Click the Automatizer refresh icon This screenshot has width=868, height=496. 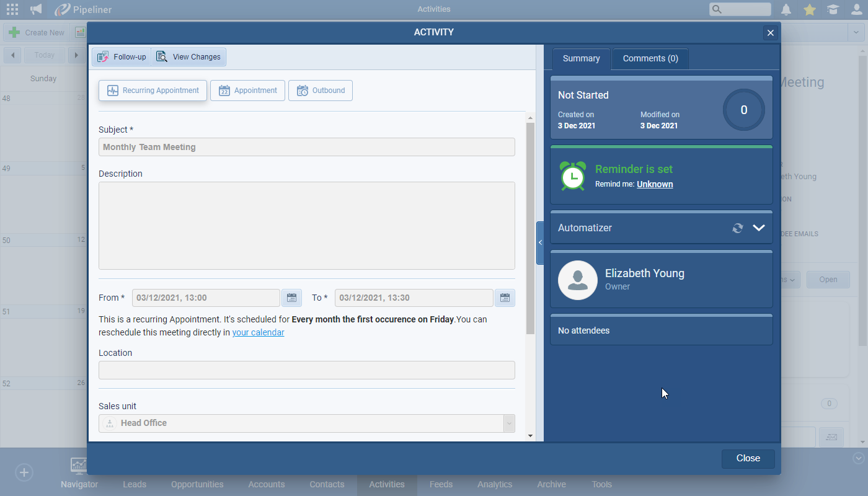pyautogui.click(x=737, y=228)
